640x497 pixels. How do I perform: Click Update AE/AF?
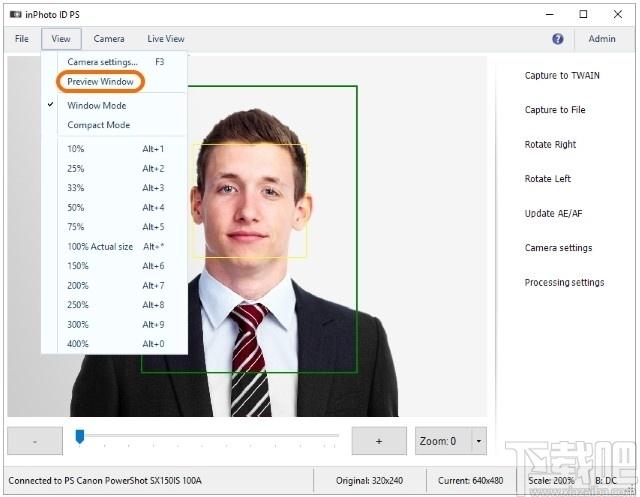553,213
